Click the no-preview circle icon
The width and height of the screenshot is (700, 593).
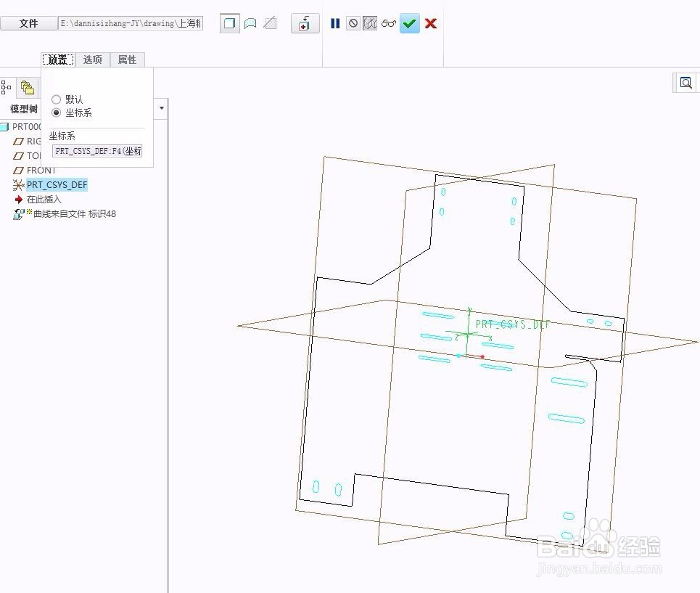pyautogui.click(x=353, y=23)
